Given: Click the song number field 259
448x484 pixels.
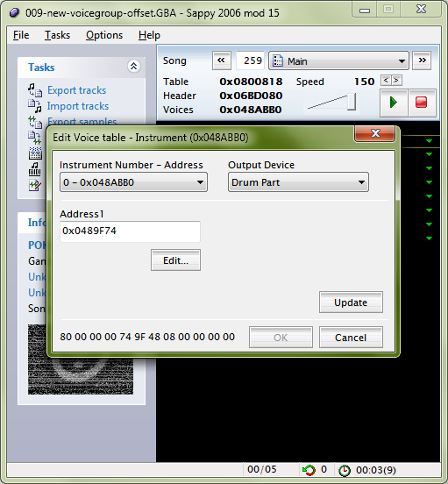Looking at the screenshot, I should pos(250,60).
